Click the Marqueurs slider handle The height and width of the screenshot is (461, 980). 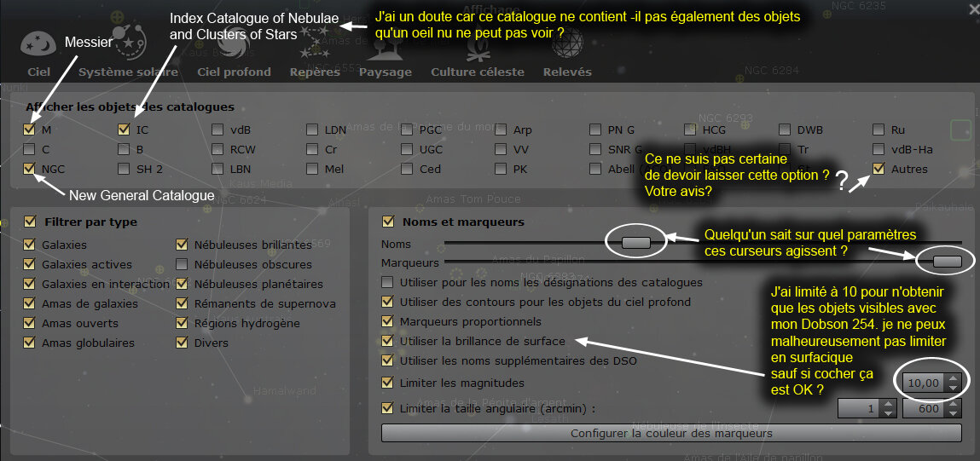[x=947, y=262]
